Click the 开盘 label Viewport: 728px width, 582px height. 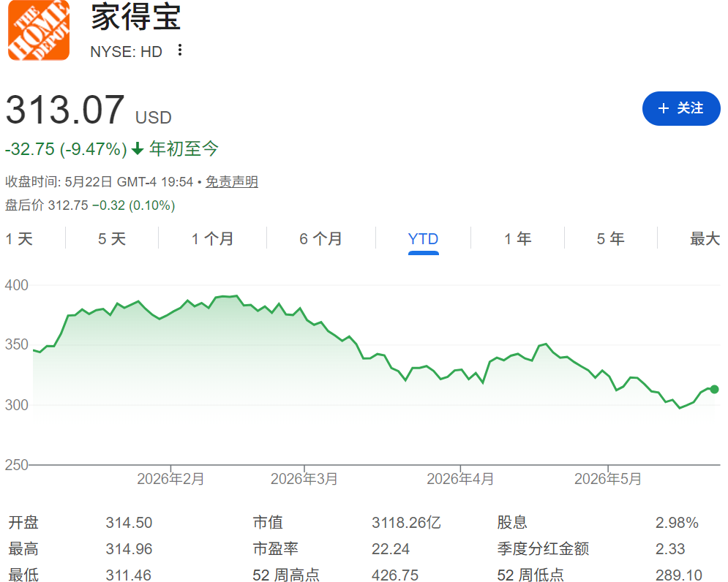[23, 523]
